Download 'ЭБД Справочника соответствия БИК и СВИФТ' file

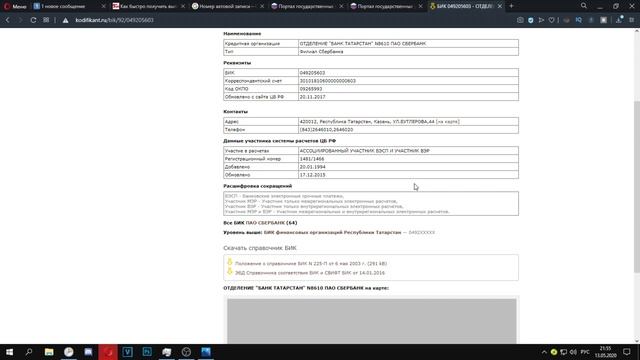click(310, 273)
